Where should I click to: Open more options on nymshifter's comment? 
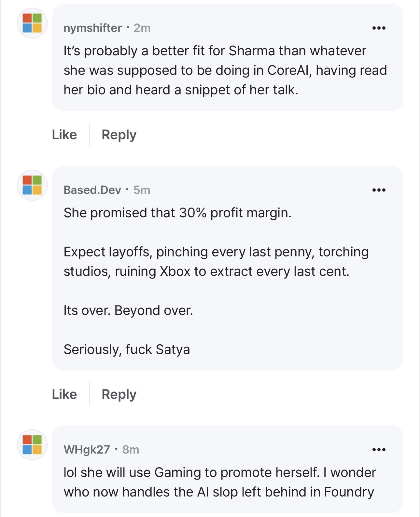tap(379, 28)
